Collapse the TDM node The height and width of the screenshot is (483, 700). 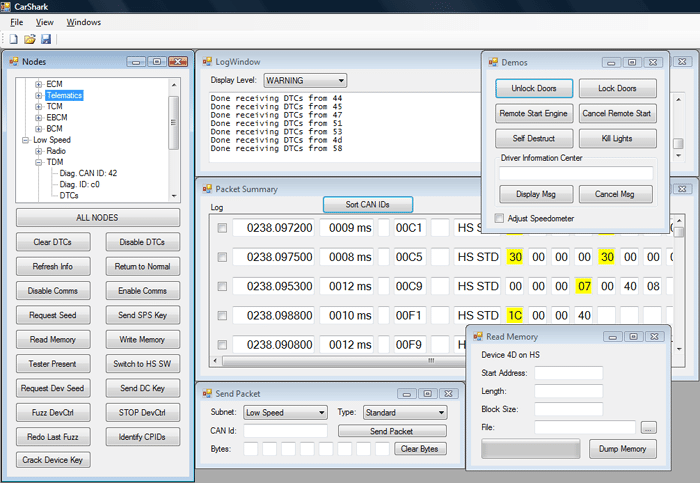(x=39, y=162)
